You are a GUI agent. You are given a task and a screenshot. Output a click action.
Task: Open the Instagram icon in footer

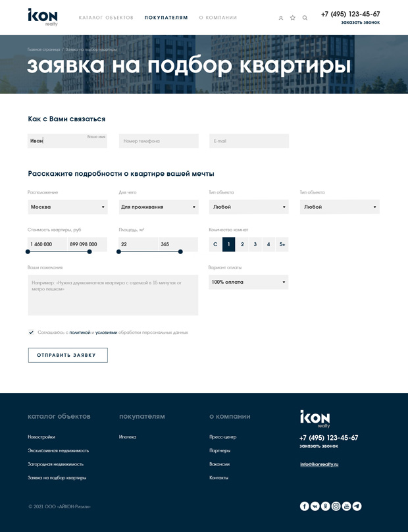pos(336,506)
